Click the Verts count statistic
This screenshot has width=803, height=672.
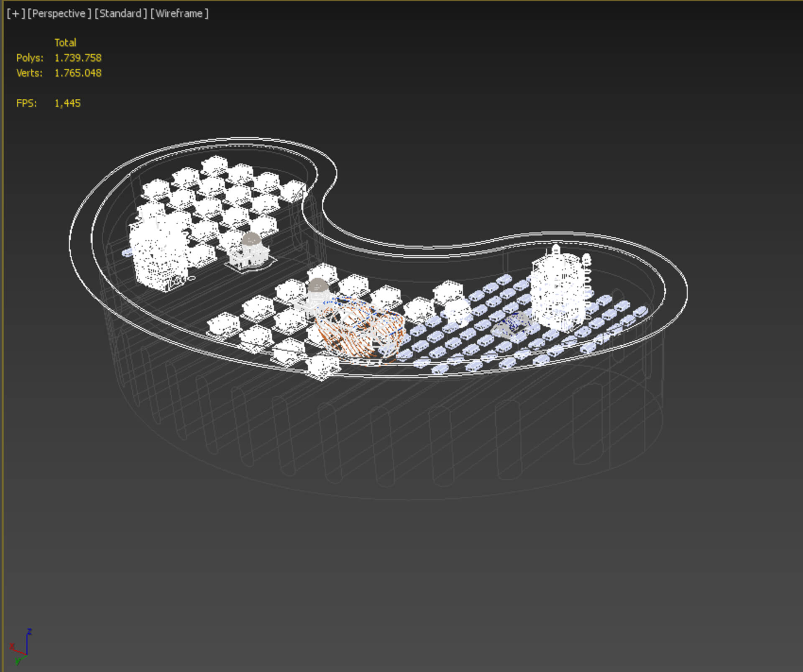click(x=78, y=73)
